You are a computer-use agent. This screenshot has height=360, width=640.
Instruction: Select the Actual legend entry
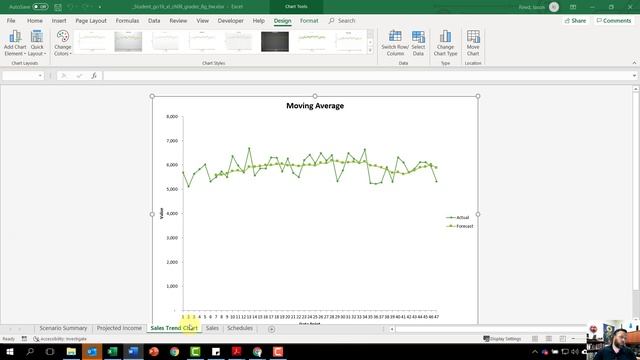(x=458, y=218)
